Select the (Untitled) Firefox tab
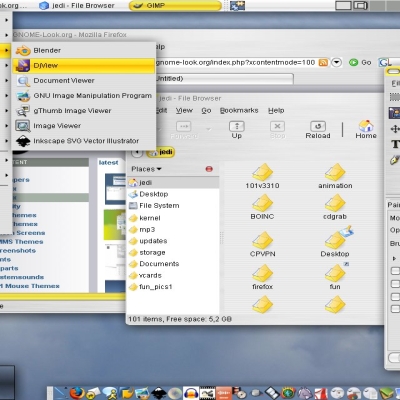This screenshot has width=400, height=400. point(225,79)
